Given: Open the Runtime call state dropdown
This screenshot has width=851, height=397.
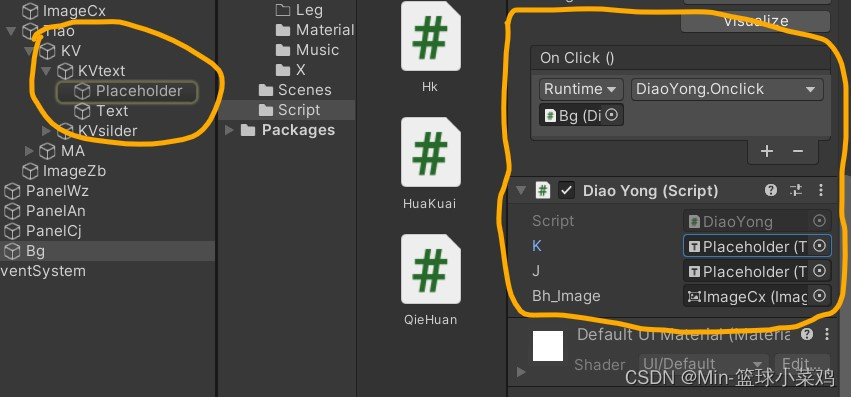Looking at the screenshot, I should 581,89.
